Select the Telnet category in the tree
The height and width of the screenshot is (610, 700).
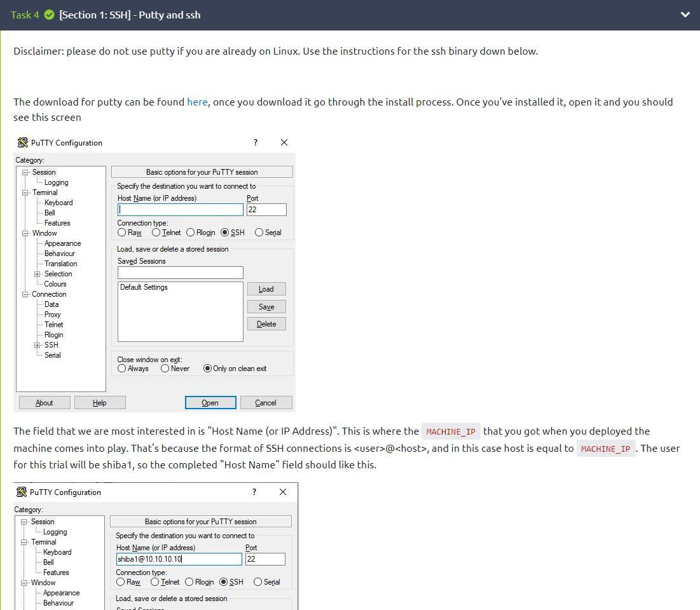point(53,325)
